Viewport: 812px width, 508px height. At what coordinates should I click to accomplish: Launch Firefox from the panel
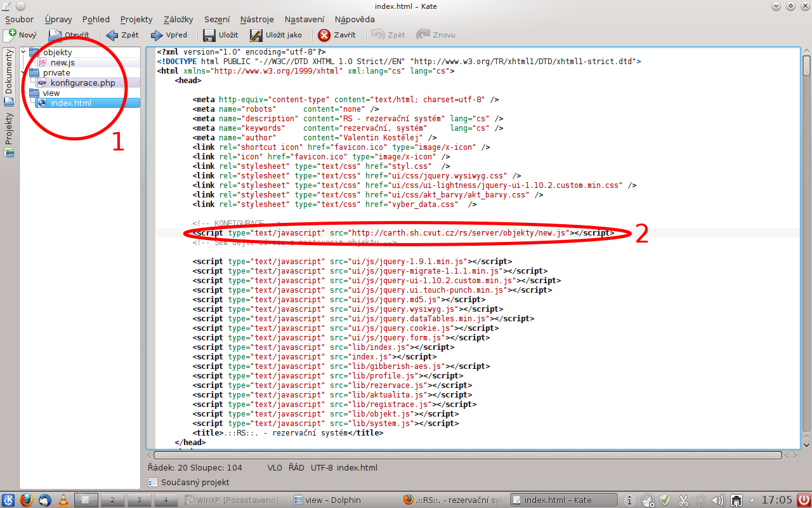pyautogui.click(x=27, y=500)
